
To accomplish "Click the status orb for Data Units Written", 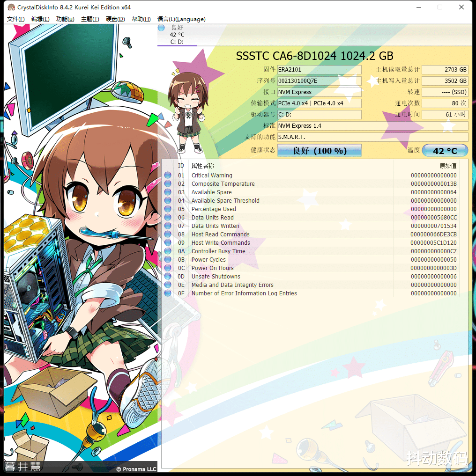I will [168, 226].
